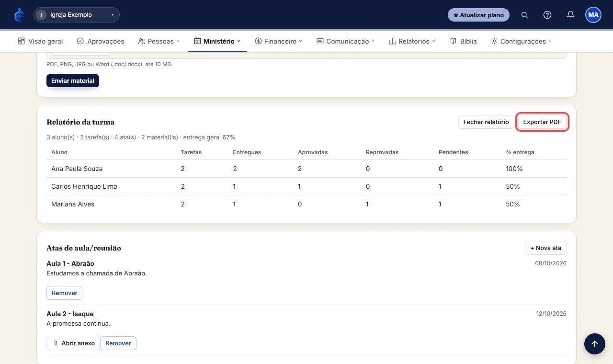Click the % entrega column header
Viewport: 613px width, 364px height.
click(520, 152)
